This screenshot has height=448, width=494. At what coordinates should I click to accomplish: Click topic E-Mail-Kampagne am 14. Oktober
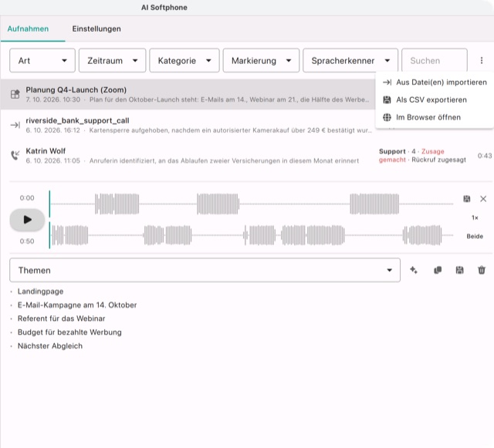pyautogui.click(x=77, y=305)
